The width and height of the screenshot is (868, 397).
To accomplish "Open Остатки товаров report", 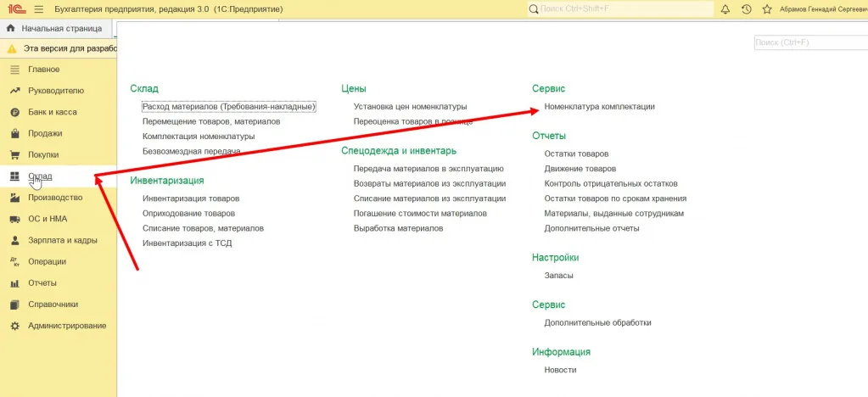I will pyautogui.click(x=576, y=154).
